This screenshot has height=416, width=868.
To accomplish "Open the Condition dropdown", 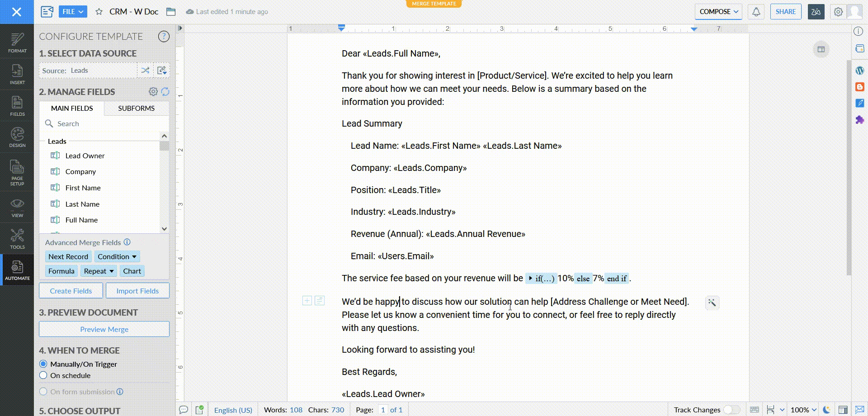I will tap(117, 256).
